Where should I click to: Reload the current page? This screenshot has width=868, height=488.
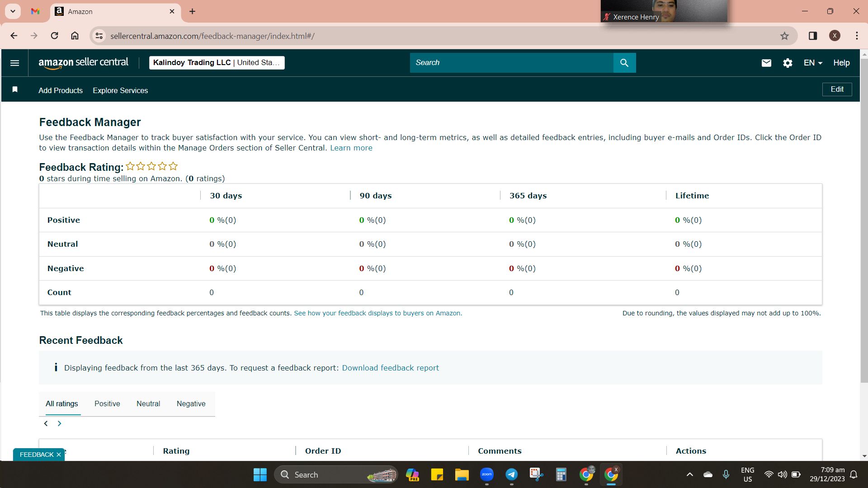click(x=54, y=36)
